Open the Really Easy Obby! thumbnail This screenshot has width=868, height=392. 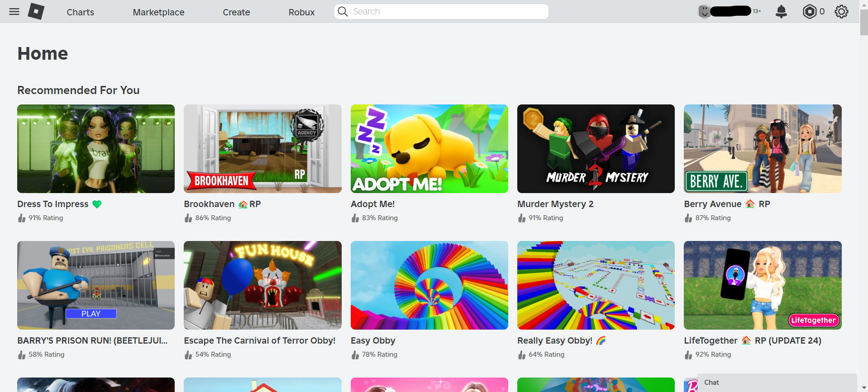point(596,285)
